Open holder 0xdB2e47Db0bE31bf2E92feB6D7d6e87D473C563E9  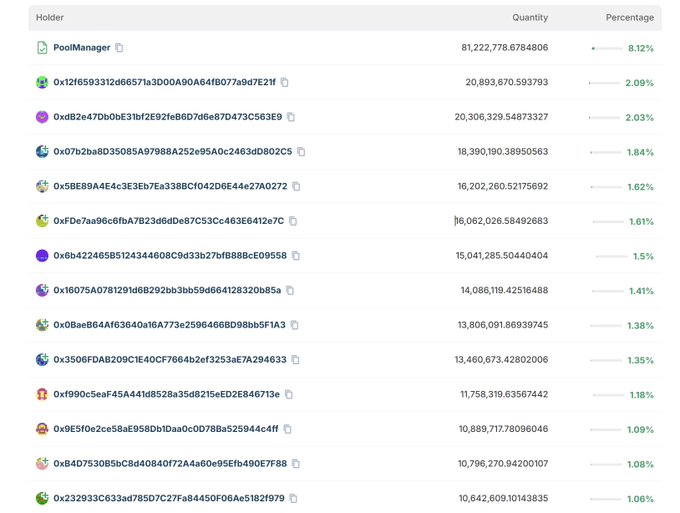[168, 117]
